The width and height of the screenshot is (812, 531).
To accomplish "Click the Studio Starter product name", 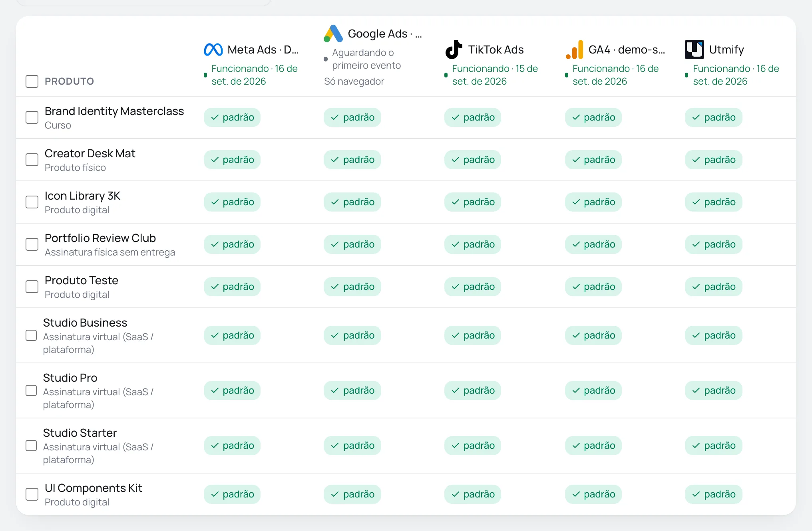I will (x=80, y=433).
